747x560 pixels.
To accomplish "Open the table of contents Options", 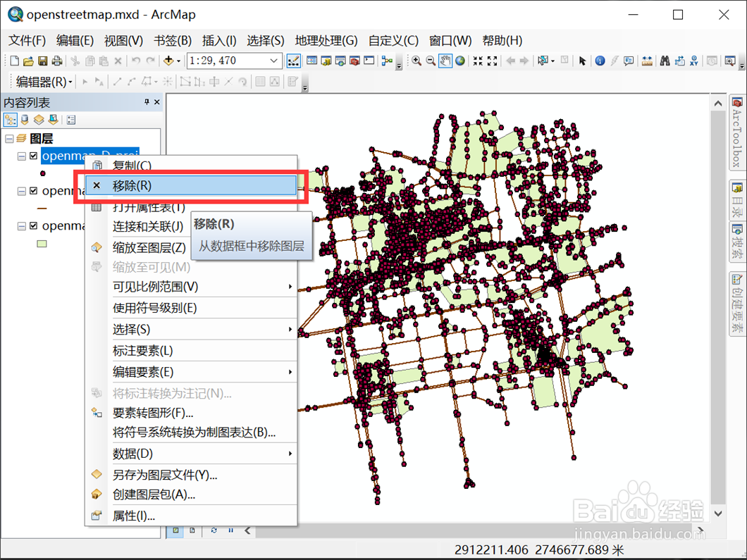I will click(x=71, y=120).
